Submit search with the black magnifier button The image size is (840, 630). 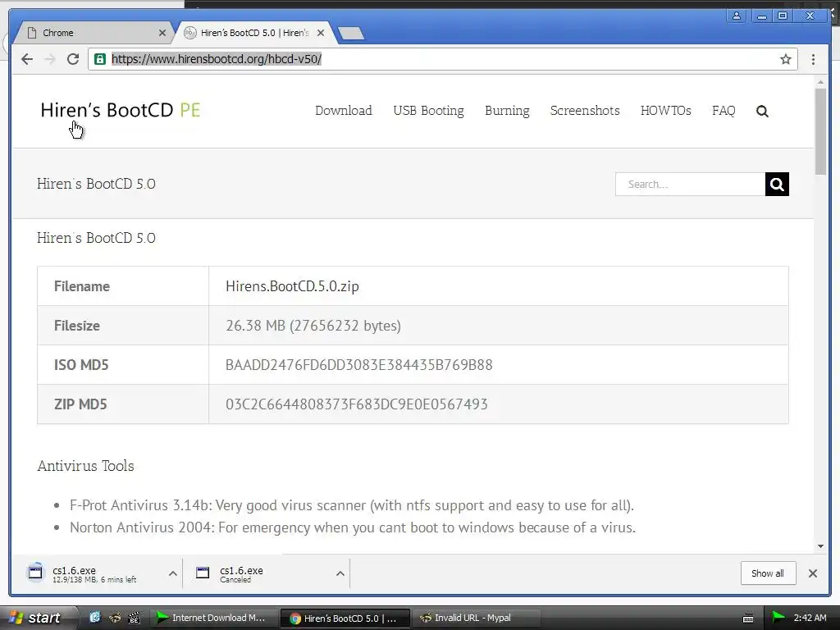tap(777, 185)
